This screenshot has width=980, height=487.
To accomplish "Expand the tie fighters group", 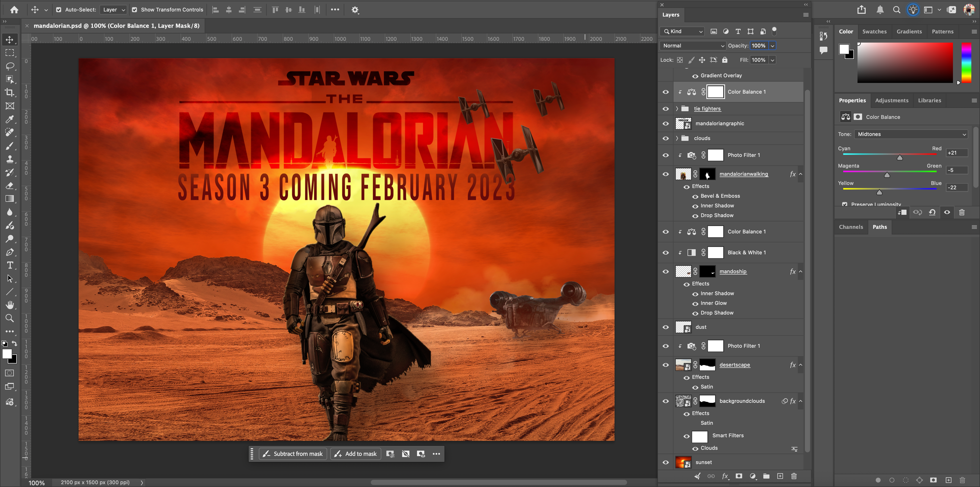I will pyautogui.click(x=677, y=109).
